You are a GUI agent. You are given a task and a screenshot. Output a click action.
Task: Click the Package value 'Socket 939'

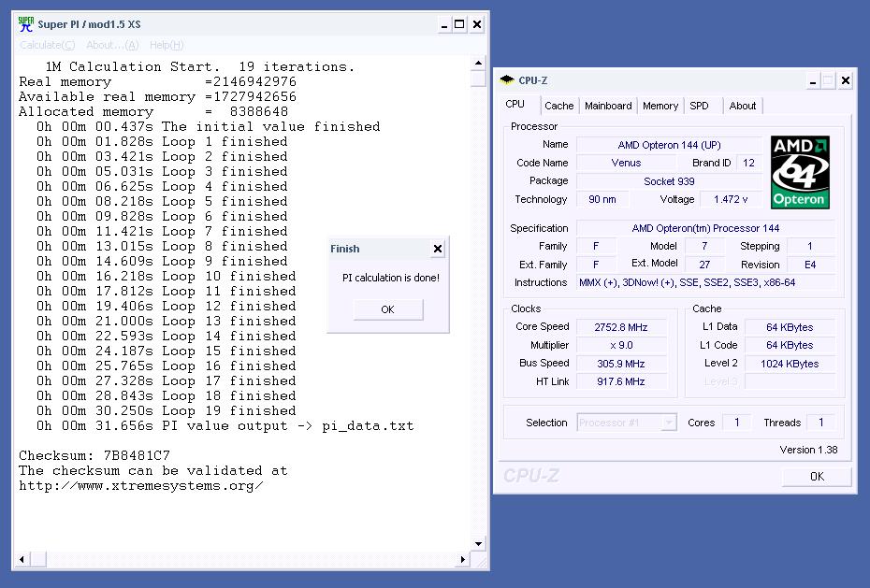point(669,181)
